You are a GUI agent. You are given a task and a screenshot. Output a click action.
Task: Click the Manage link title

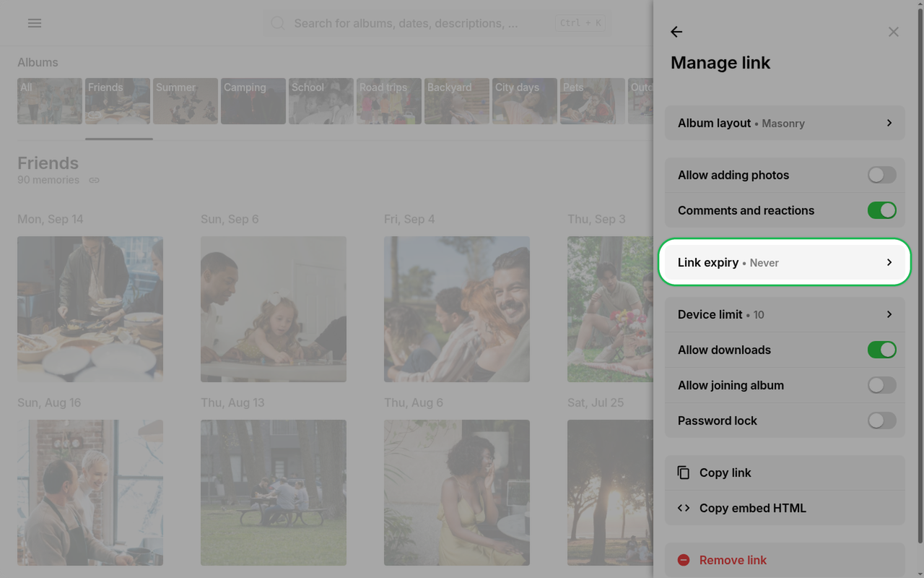click(720, 63)
